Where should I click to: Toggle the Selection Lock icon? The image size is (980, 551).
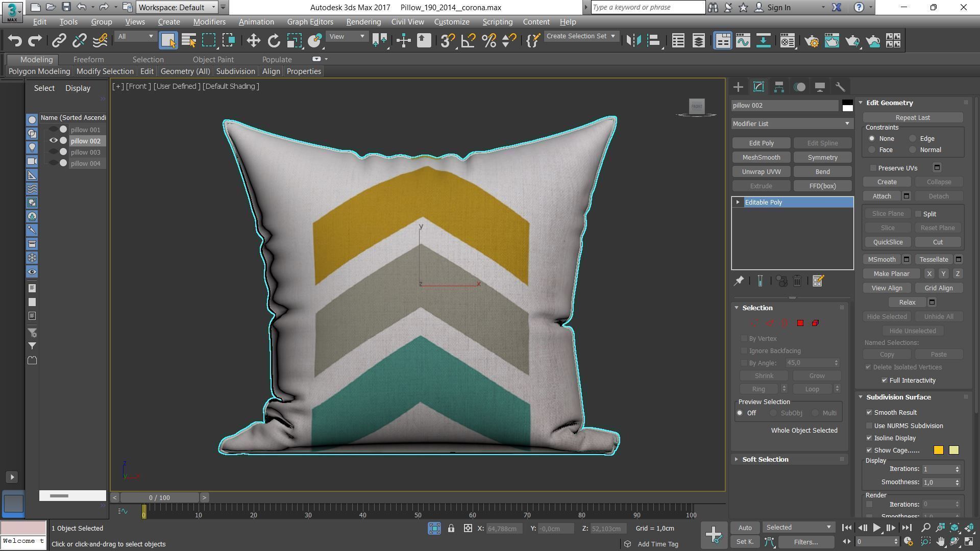point(451,529)
